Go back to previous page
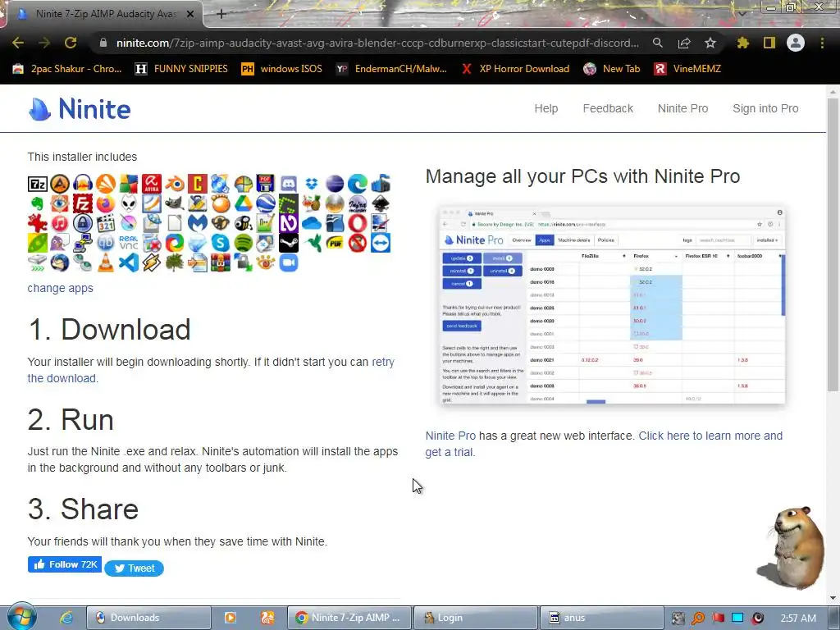This screenshot has height=630, width=840. (18, 43)
